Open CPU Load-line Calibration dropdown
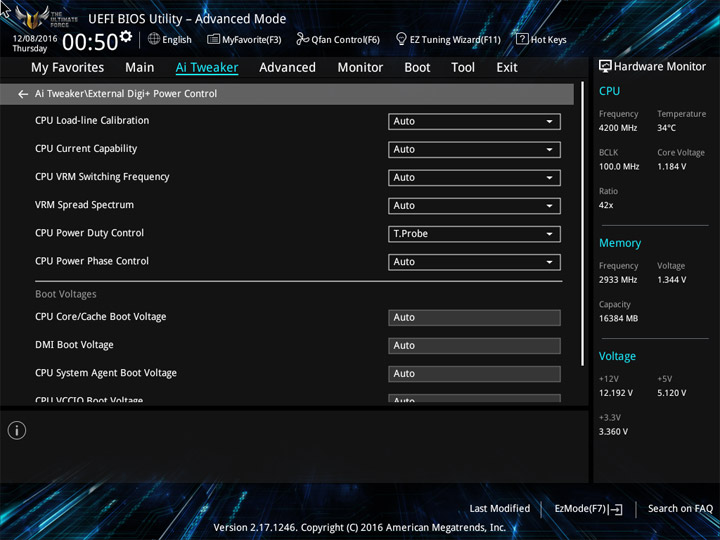The width and height of the screenshot is (720, 540). pos(474,122)
